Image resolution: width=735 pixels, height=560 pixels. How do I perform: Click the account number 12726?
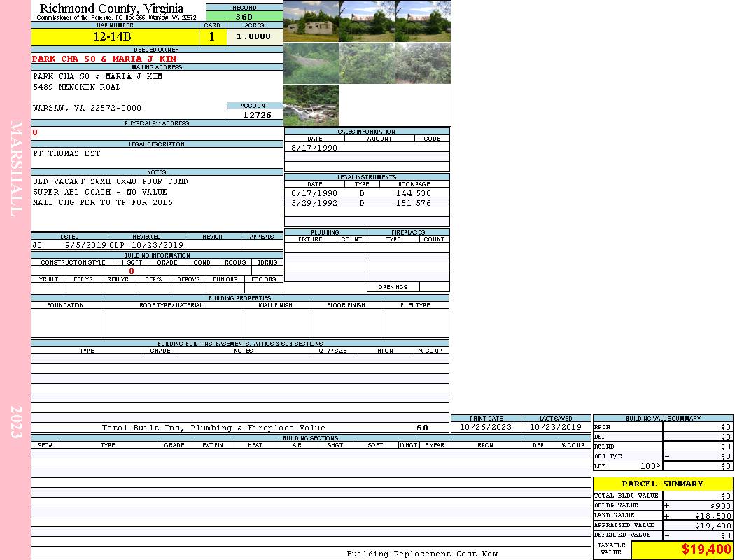(x=257, y=115)
